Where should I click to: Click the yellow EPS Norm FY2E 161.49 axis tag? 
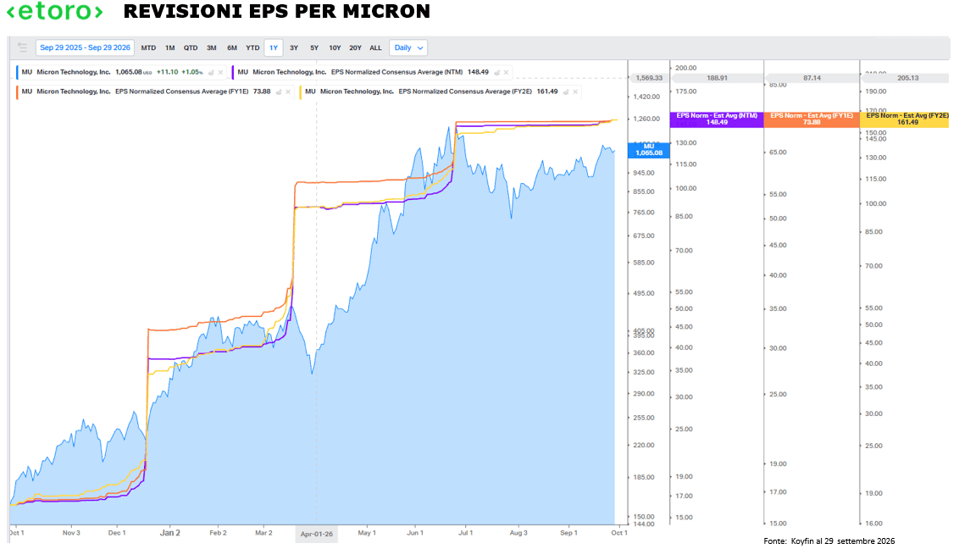point(907,119)
